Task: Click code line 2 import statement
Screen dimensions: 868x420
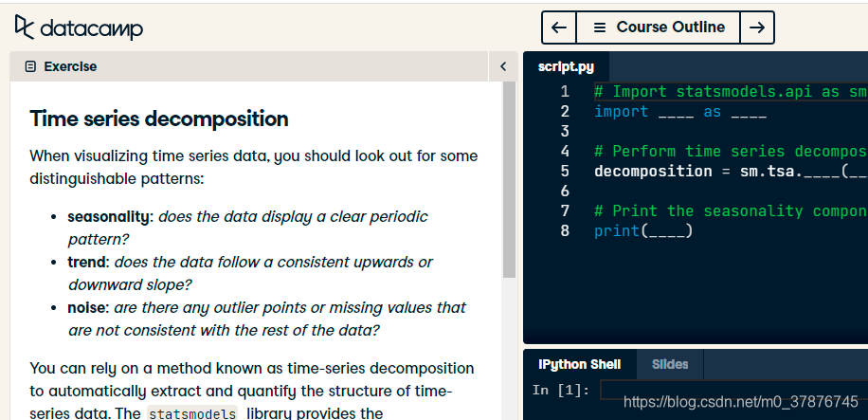Action: click(679, 112)
